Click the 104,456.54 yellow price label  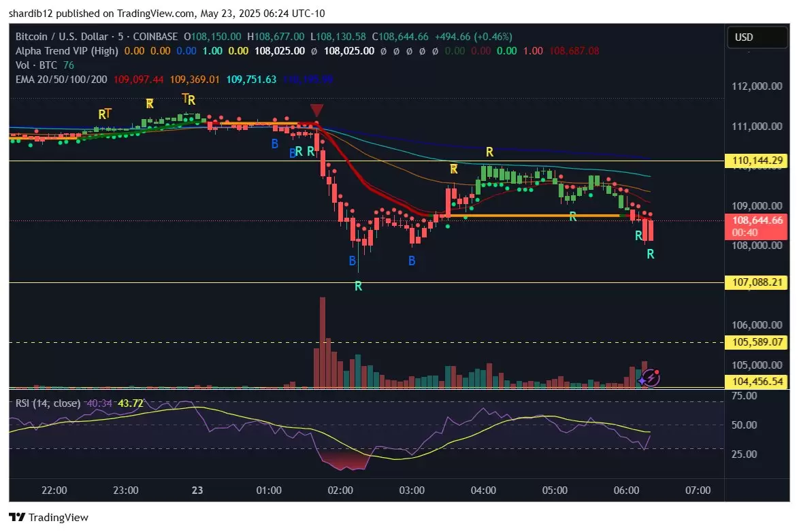(756, 381)
